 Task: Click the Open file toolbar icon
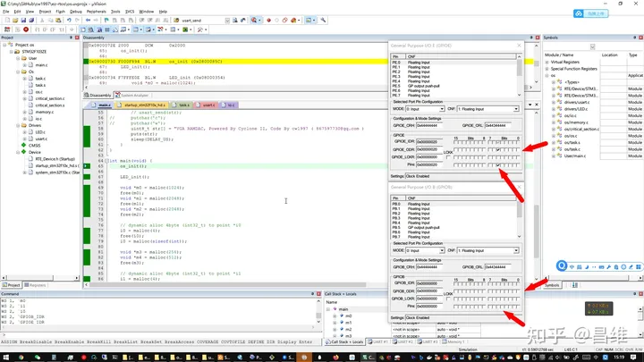[15, 20]
